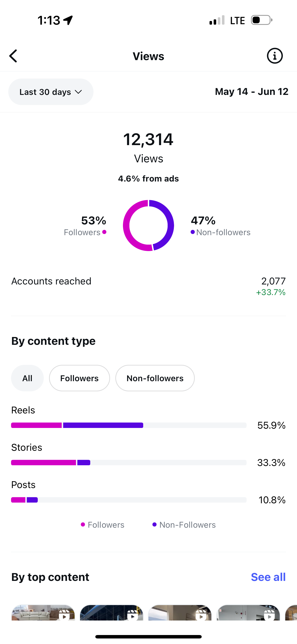The height and width of the screenshot is (644, 297).
Task: Open the Last 30 days dropdown
Action: [x=51, y=92]
